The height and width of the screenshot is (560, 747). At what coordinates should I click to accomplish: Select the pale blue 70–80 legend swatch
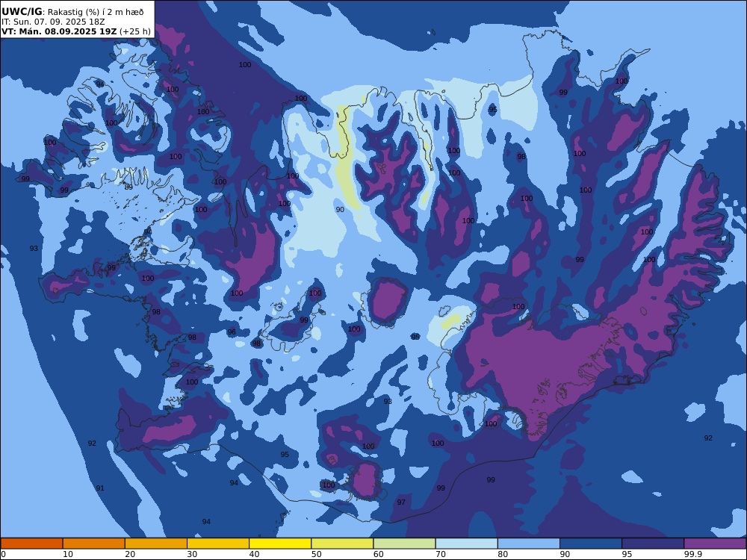point(466,544)
